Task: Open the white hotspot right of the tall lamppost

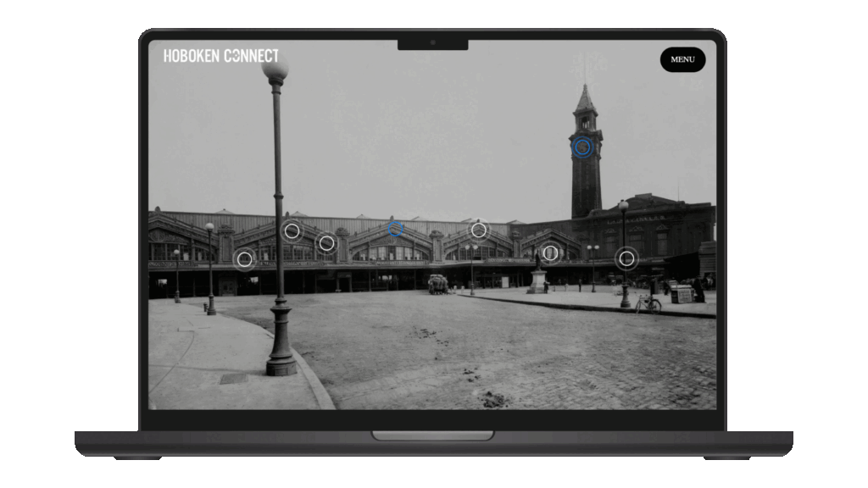Action: [292, 230]
